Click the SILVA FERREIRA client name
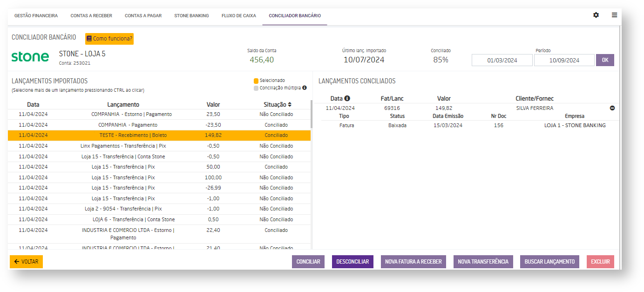 pyautogui.click(x=535, y=108)
